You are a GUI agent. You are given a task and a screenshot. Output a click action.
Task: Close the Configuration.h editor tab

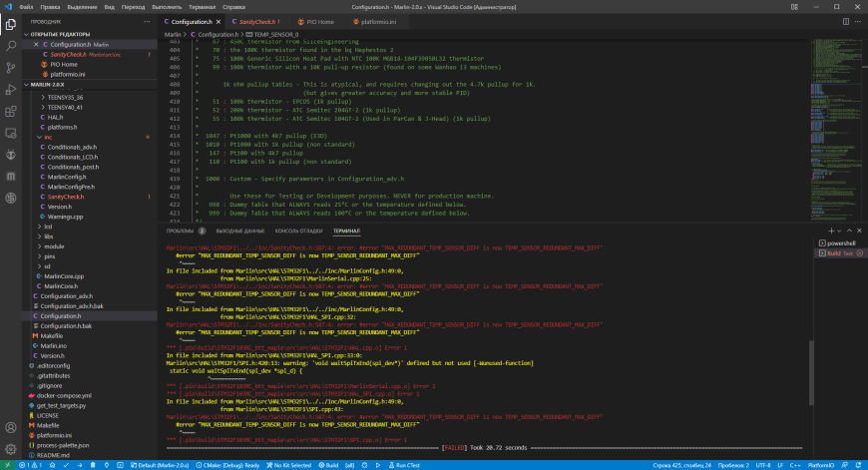pyautogui.click(x=218, y=22)
